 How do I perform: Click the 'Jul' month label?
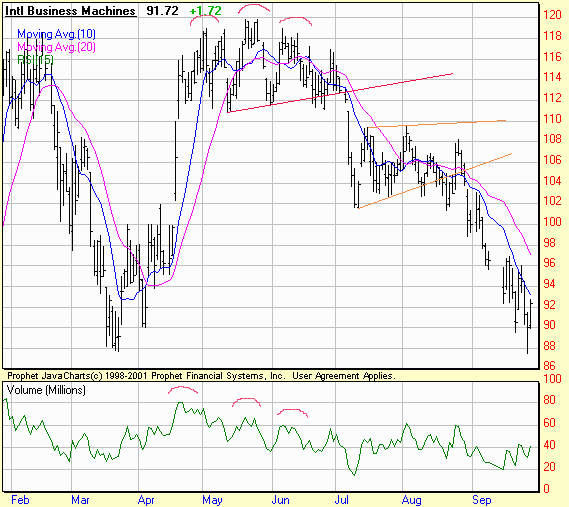(341, 500)
